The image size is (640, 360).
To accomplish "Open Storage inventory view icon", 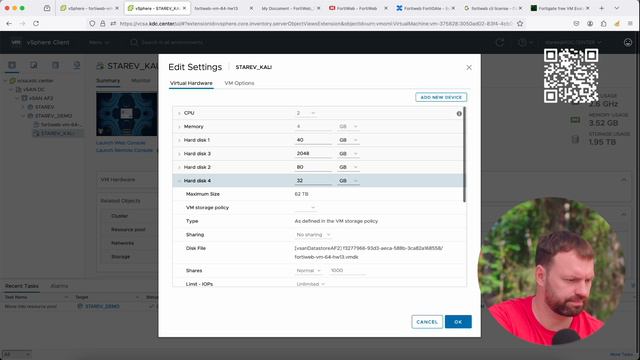I will [55, 65].
